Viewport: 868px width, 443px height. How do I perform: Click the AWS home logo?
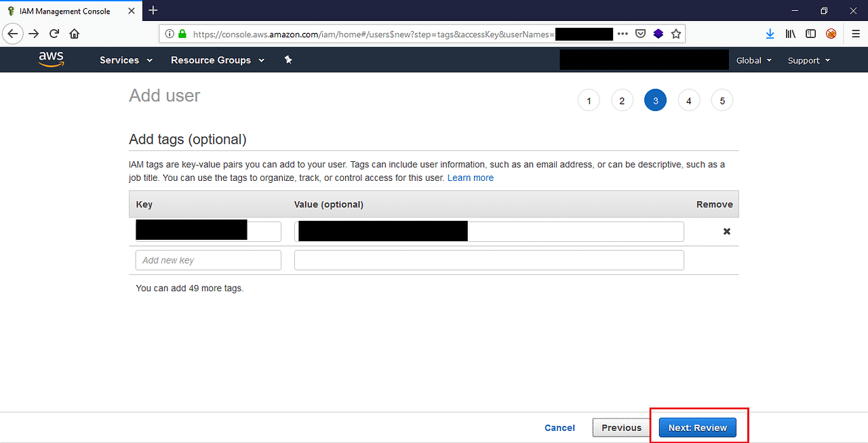point(51,60)
